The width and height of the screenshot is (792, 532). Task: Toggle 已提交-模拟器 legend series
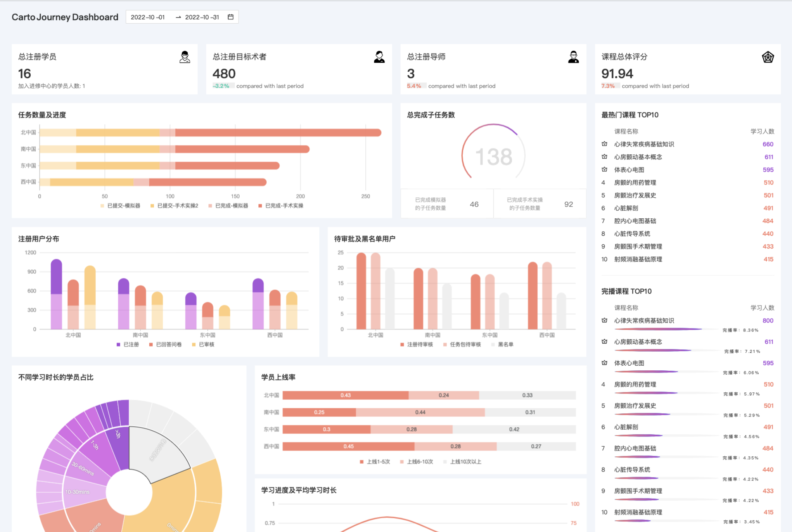[x=120, y=206]
